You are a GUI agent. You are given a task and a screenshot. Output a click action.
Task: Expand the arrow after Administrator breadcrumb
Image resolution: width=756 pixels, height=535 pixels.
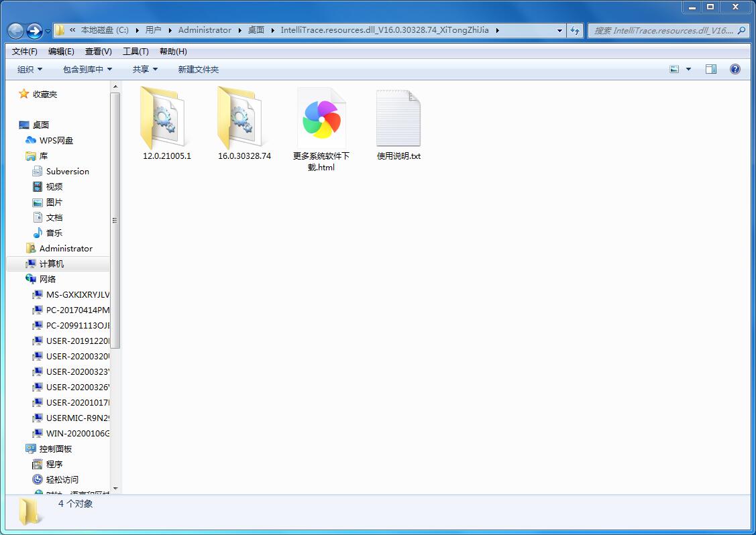tap(239, 30)
